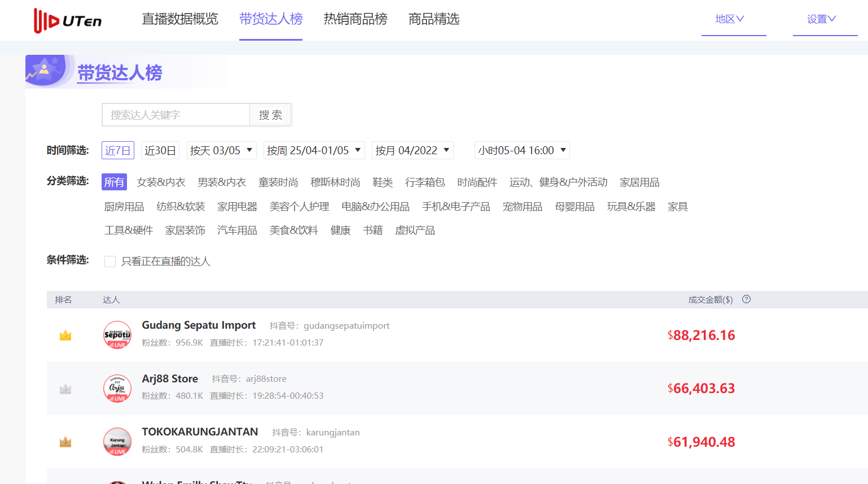The height and width of the screenshot is (484, 868).
Task: Filter by 宠物用品 category
Action: (x=523, y=207)
